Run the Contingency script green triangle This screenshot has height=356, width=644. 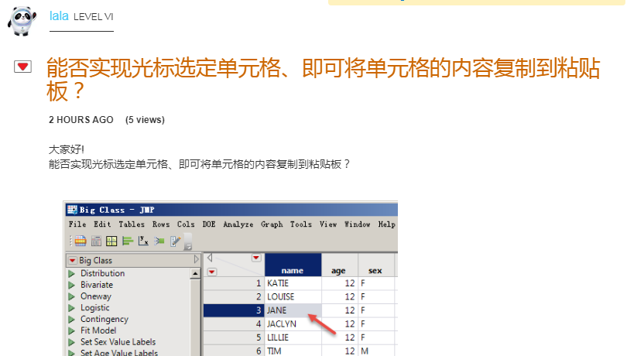(x=72, y=320)
